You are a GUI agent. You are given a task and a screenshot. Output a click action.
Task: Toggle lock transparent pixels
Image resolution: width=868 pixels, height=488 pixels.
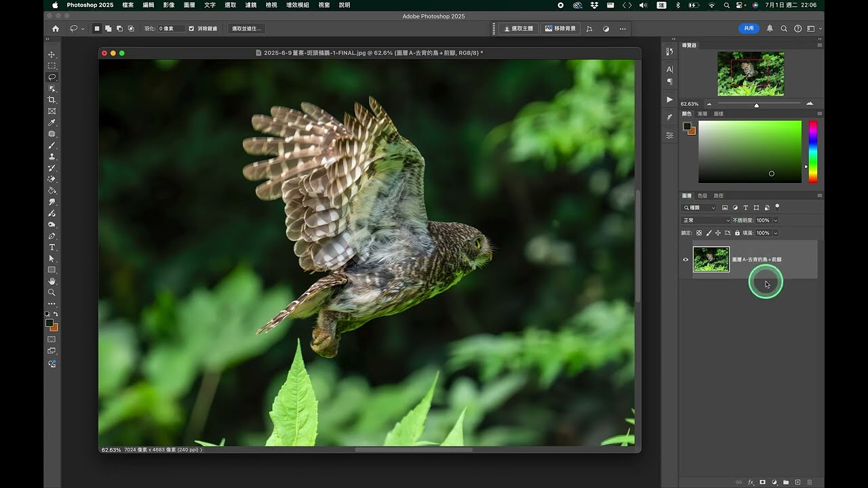coord(699,232)
